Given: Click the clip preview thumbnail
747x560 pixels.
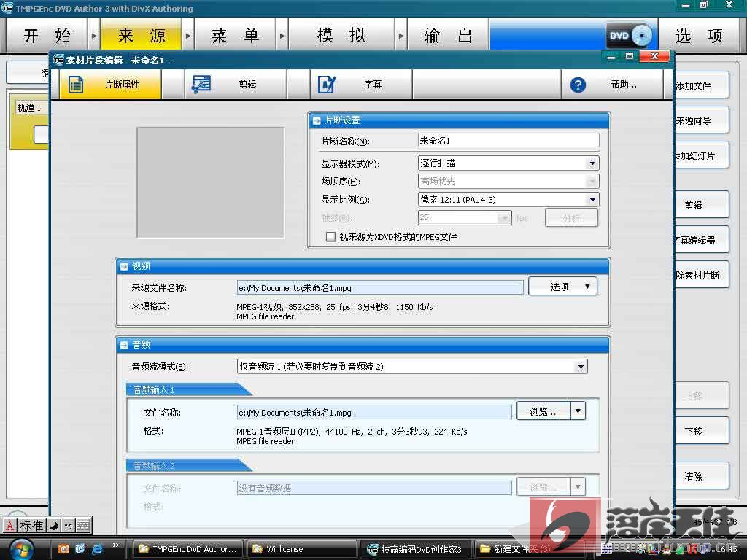Looking at the screenshot, I should (211, 182).
